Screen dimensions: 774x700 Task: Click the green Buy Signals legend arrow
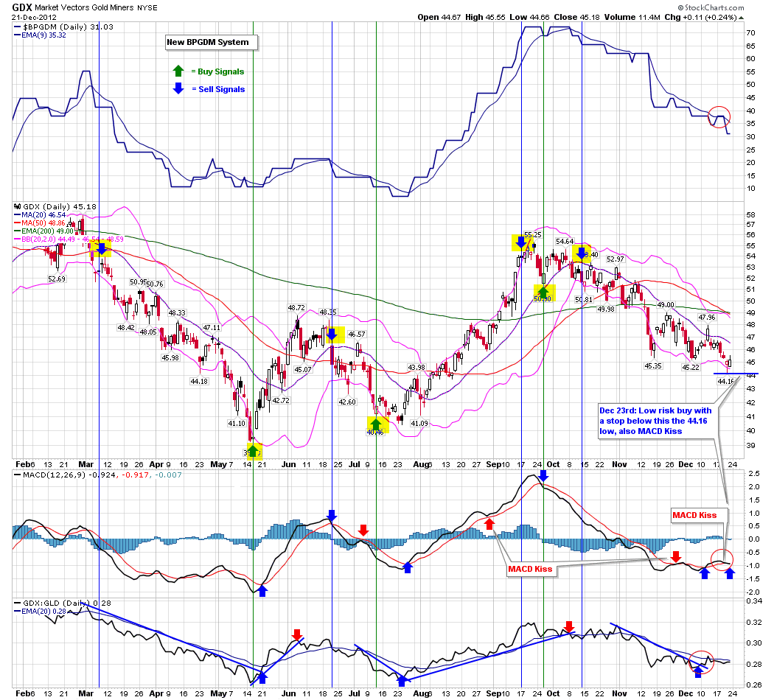coord(178,71)
